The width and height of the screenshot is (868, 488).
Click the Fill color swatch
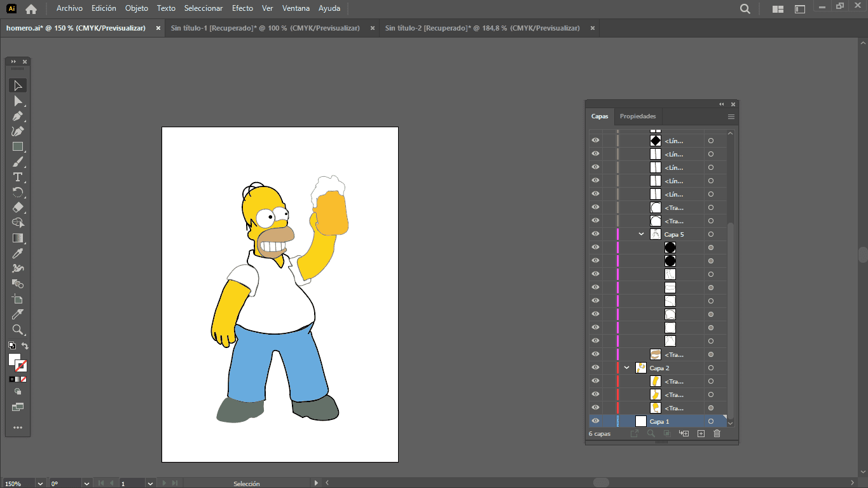pyautogui.click(x=15, y=360)
